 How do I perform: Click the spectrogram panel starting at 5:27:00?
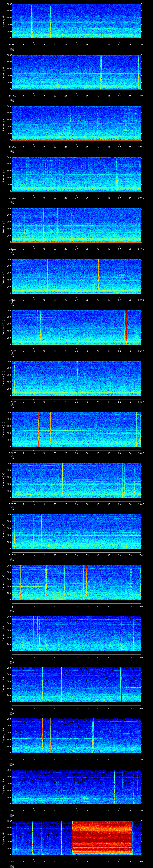tap(76, 583)
